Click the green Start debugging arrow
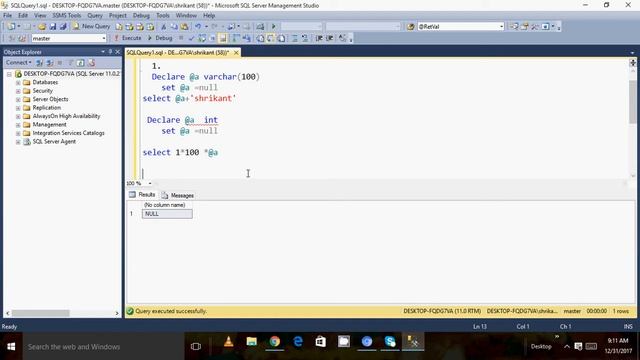The width and height of the screenshot is (640, 360). pyautogui.click(x=273, y=27)
